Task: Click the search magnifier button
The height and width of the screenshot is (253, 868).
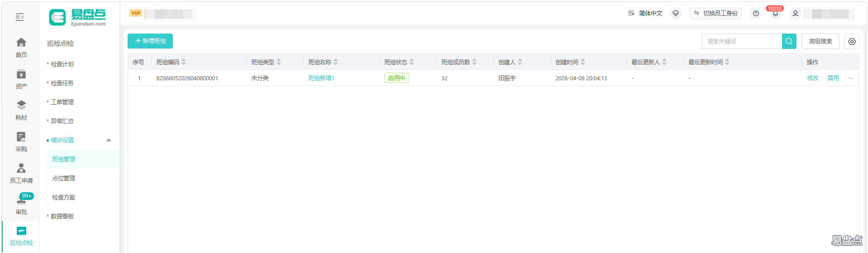Action: pyautogui.click(x=789, y=41)
